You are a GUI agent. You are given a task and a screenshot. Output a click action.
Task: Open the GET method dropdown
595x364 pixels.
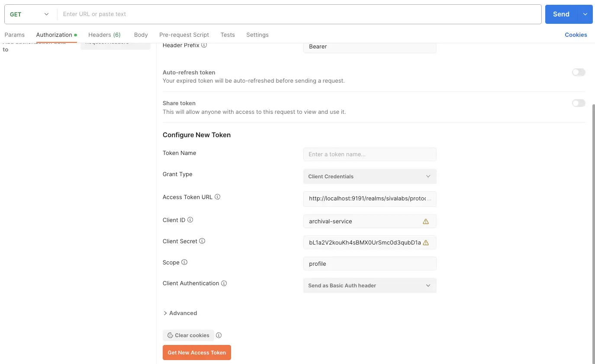pyautogui.click(x=29, y=14)
